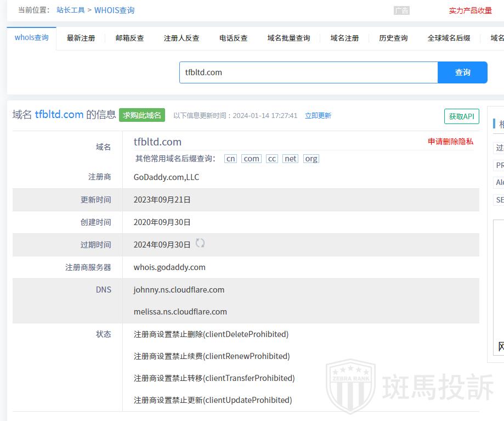Click the refresh icon beside expiration date
504x421 pixels.
pos(200,243)
